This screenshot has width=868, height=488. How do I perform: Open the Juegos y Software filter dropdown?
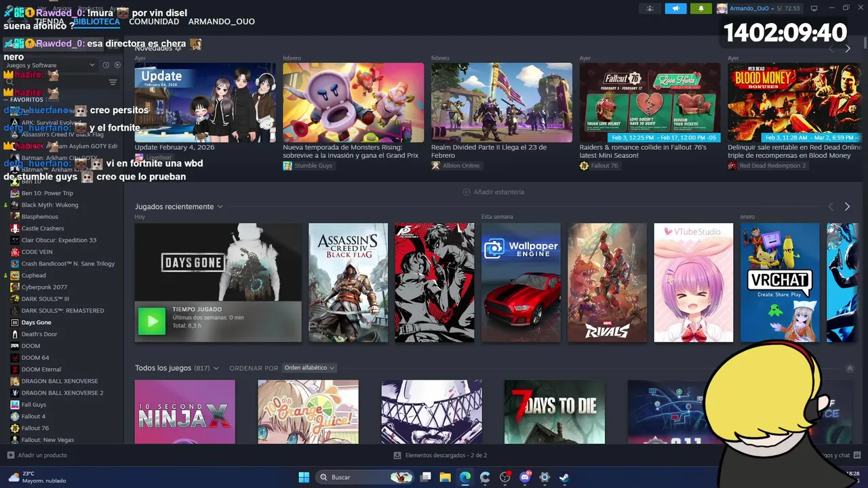pyautogui.click(x=50, y=65)
